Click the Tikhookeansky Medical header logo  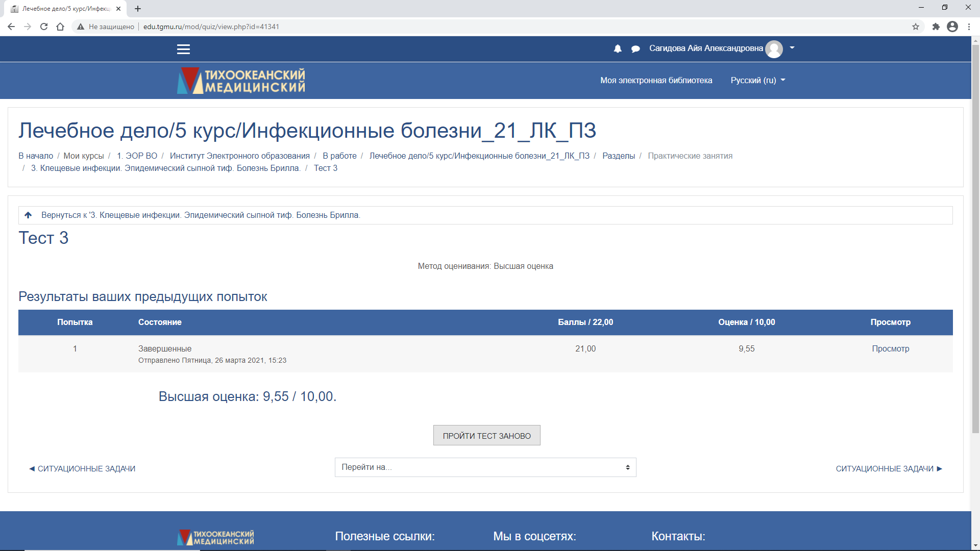click(241, 81)
